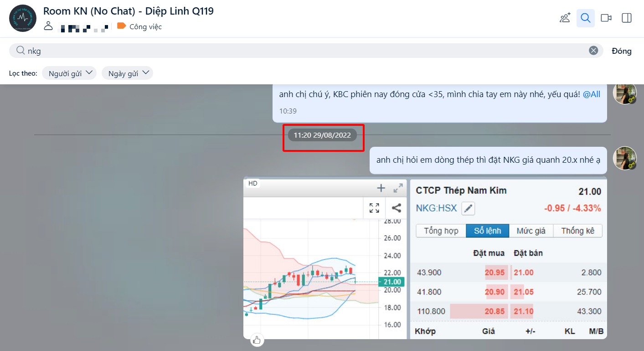644x351 pixels.
Task: Click the @All mention link
Action: (x=592, y=94)
